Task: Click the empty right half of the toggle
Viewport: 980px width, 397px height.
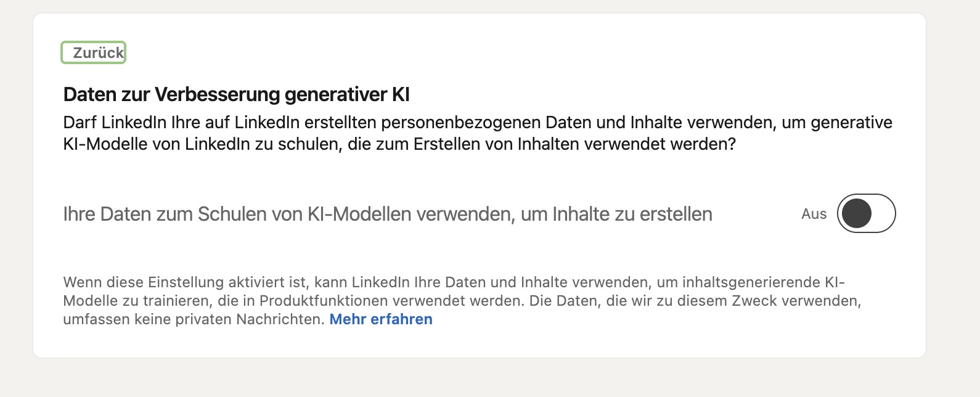Action: tap(882, 214)
